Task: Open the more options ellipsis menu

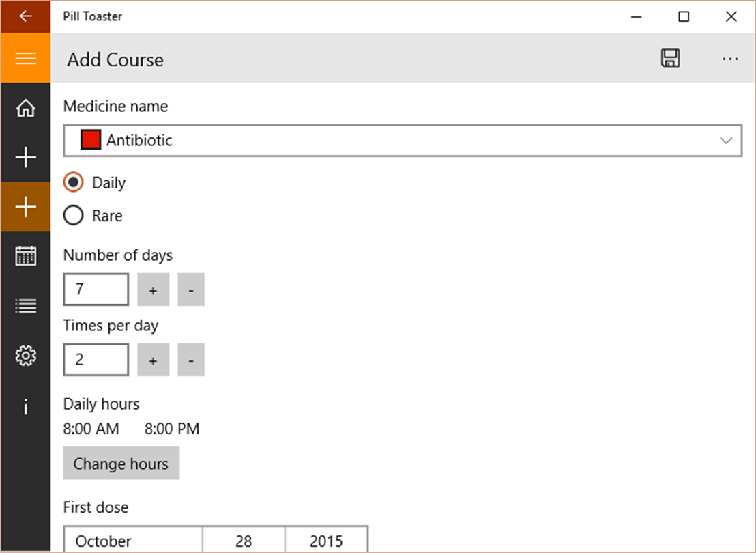Action: click(x=730, y=59)
